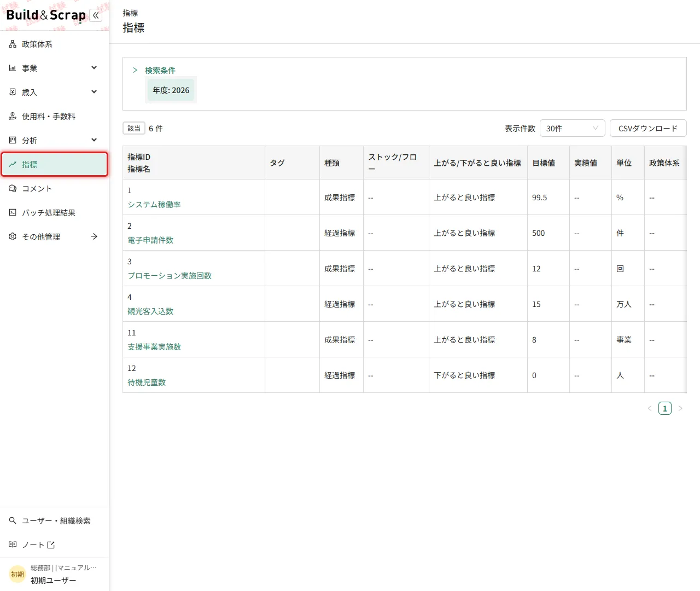Expand the 事業 submenu chevron
Image resolution: width=700 pixels, height=591 pixels.
coord(94,68)
